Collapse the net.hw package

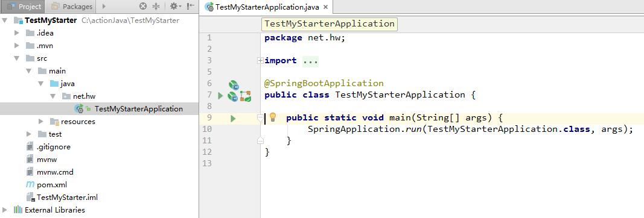(x=53, y=97)
